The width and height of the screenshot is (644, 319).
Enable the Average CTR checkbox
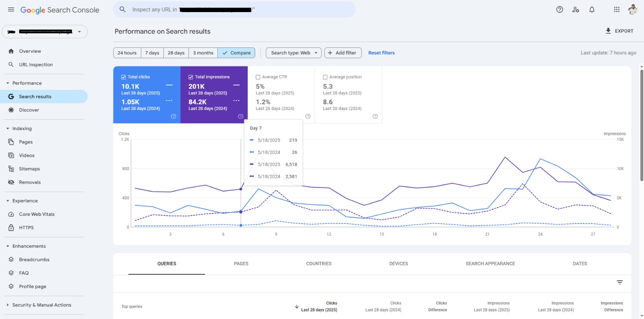click(258, 77)
